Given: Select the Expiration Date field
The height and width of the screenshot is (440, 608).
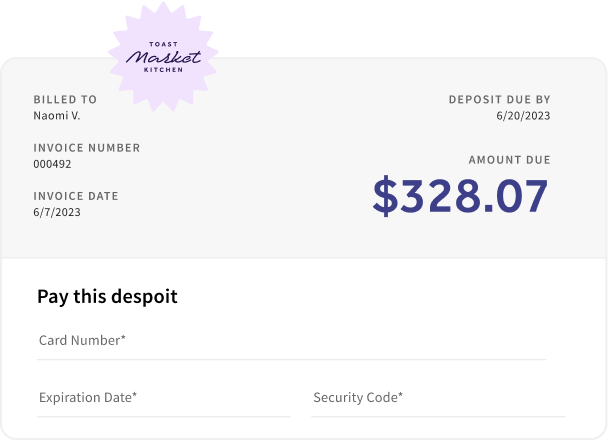Looking at the screenshot, I should (164, 398).
